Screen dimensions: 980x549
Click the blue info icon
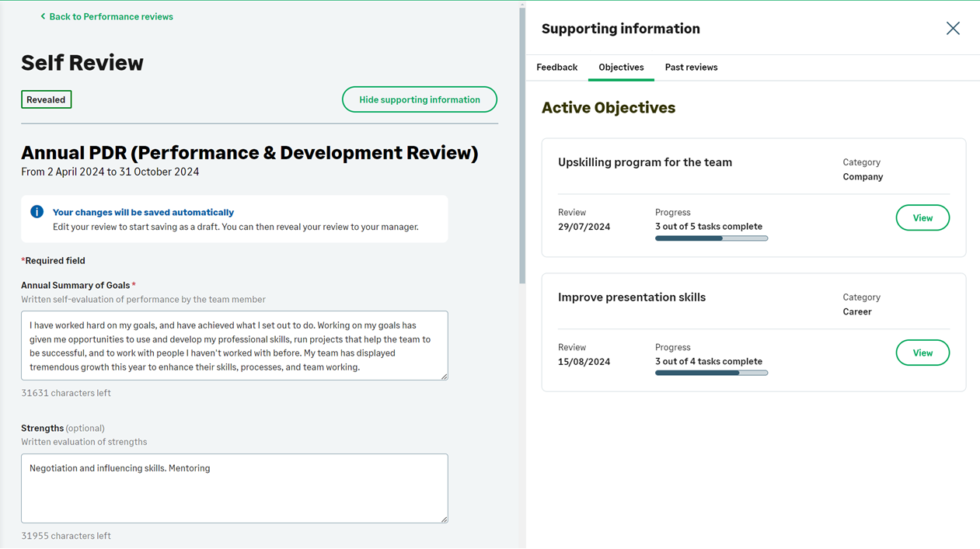click(37, 212)
